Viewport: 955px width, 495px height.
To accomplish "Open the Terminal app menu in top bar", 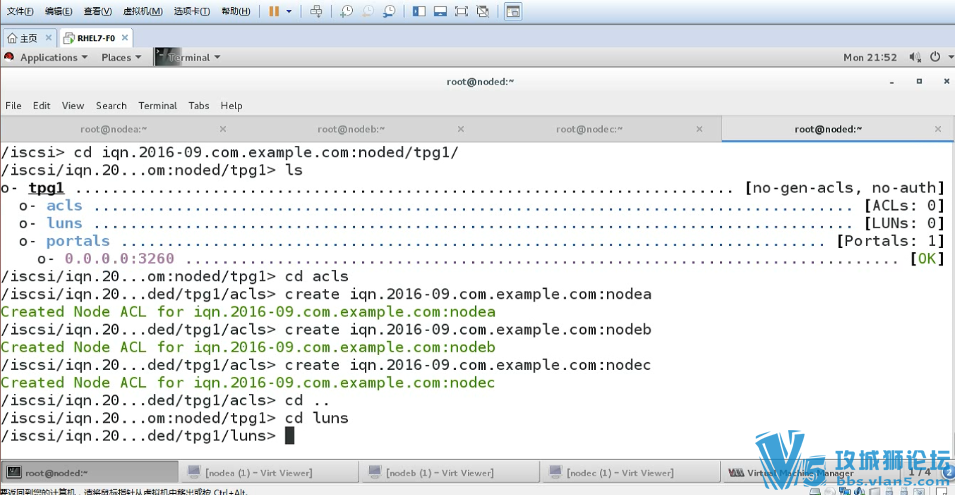I will (188, 57).
